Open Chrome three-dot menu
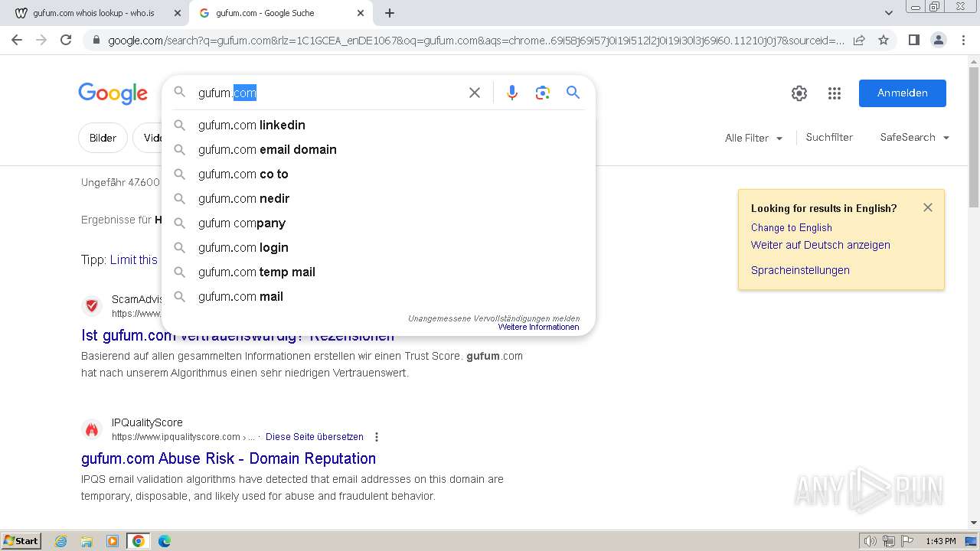980x551 pixels. (963, 40)
